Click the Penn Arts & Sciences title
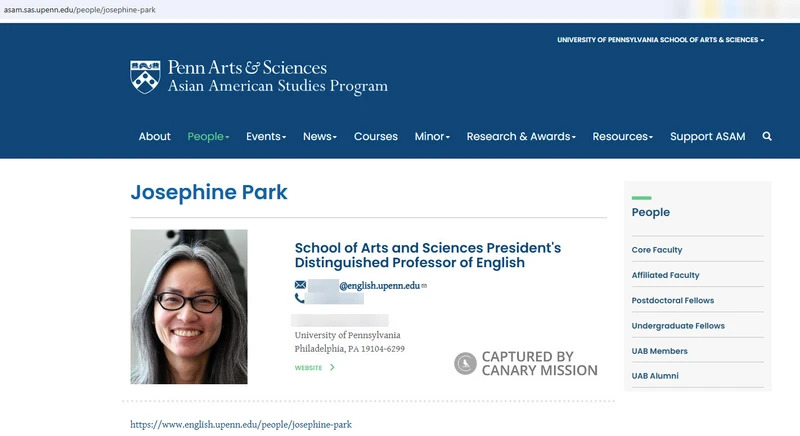This screenshot has height=436, width=800. 247,67
